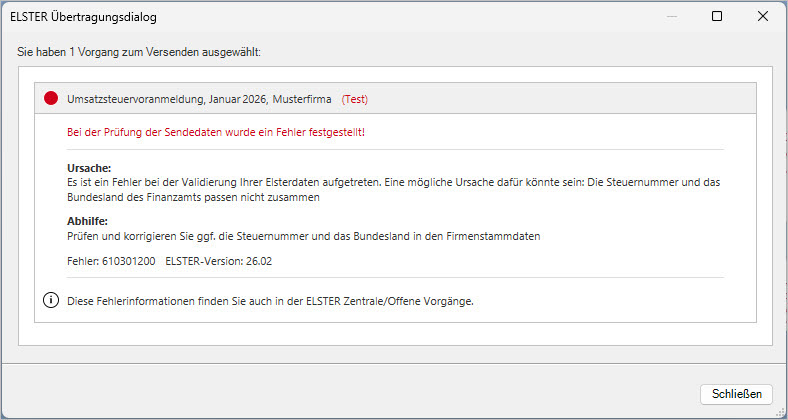
Task: Click the Musterfirma company name
Action: [304, 100]
